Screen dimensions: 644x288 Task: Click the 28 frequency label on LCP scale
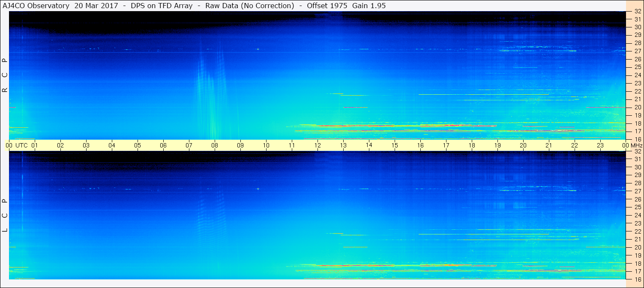point(638,183)
